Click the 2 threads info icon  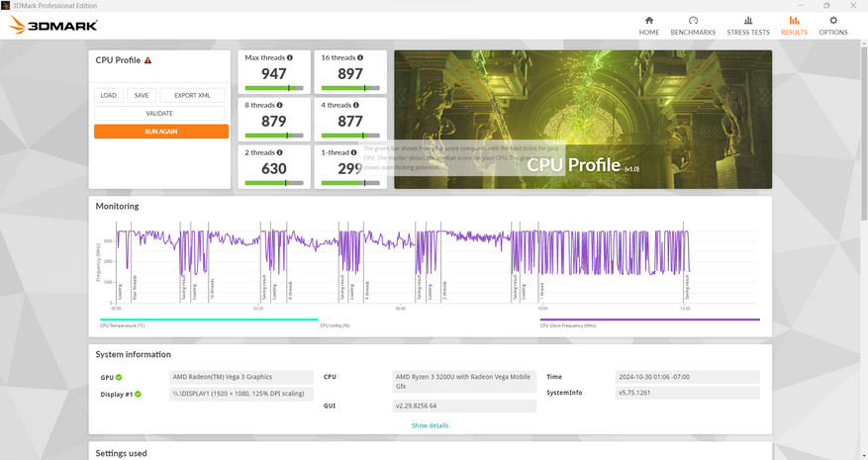click(279, 152)
